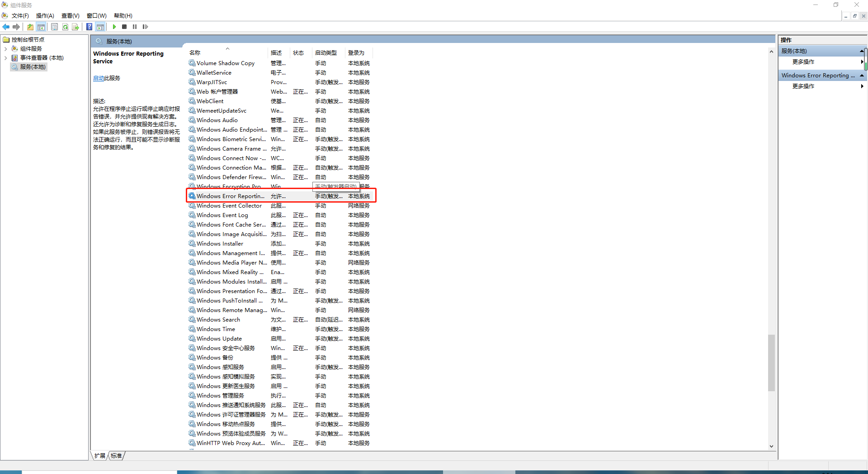Open 更多操作 under Windows Error Reporting actions

(x=803, y=86)
